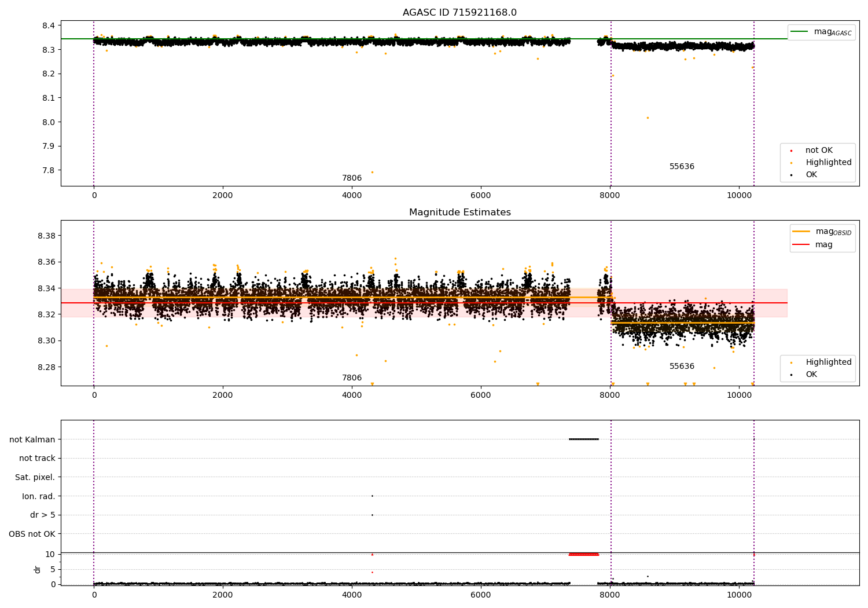Image resolution: width=868 pixels, height=608 pixels.
Task: Click the 'OBS not OK' row label
Action: pos(32,534)
